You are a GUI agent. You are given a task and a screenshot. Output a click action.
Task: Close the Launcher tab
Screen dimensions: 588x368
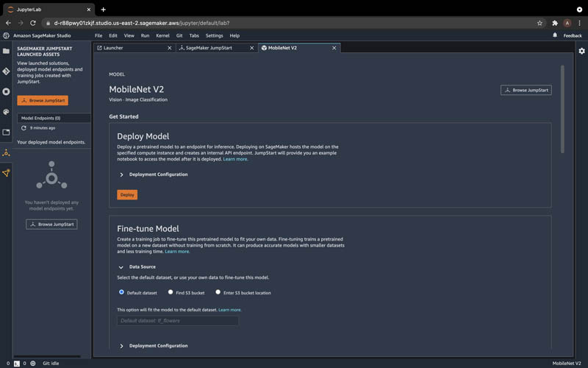tap(170, 48)
